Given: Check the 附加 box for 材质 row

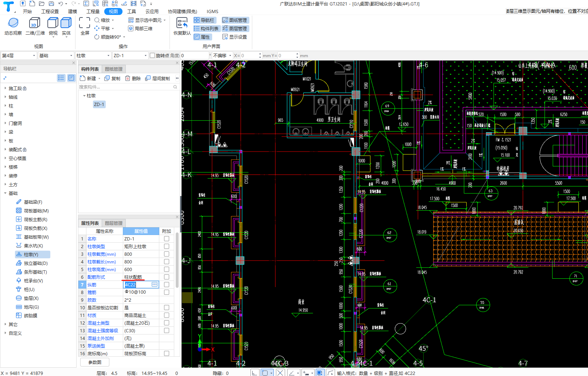Looking at the screenshot, I should [x=167, y=315].
